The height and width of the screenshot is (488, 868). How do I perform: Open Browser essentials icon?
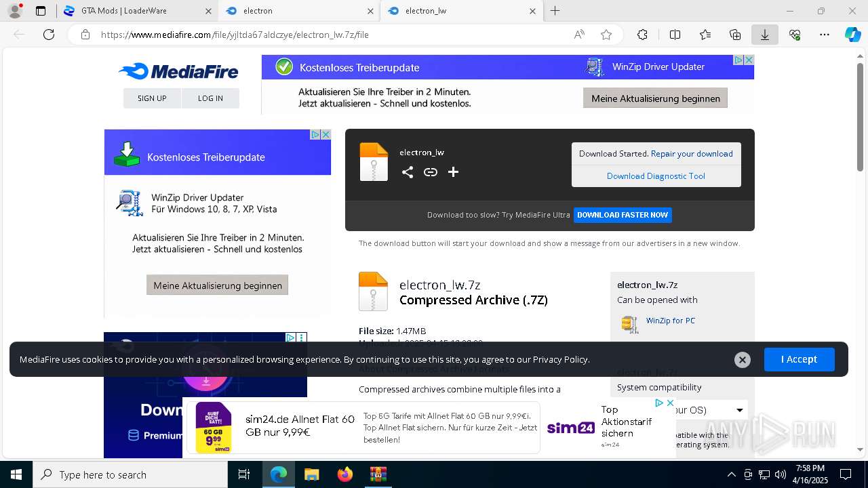click(x=795, y=35)
